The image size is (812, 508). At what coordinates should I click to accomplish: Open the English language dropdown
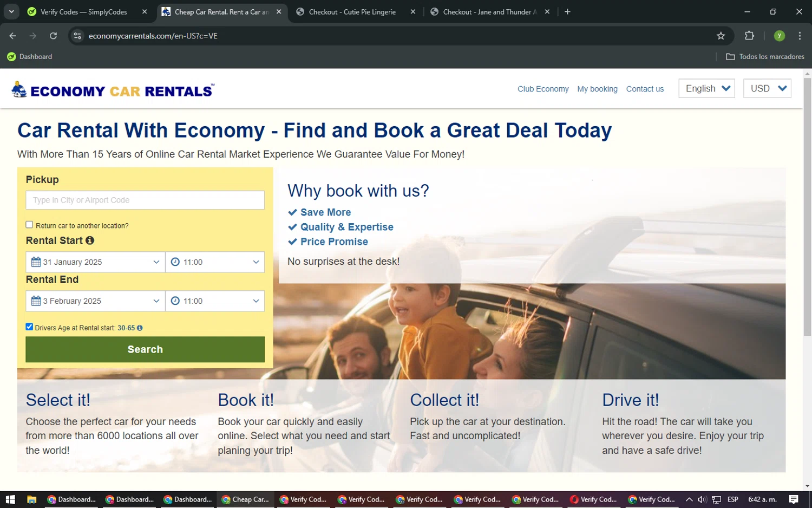tap(706, 88)
